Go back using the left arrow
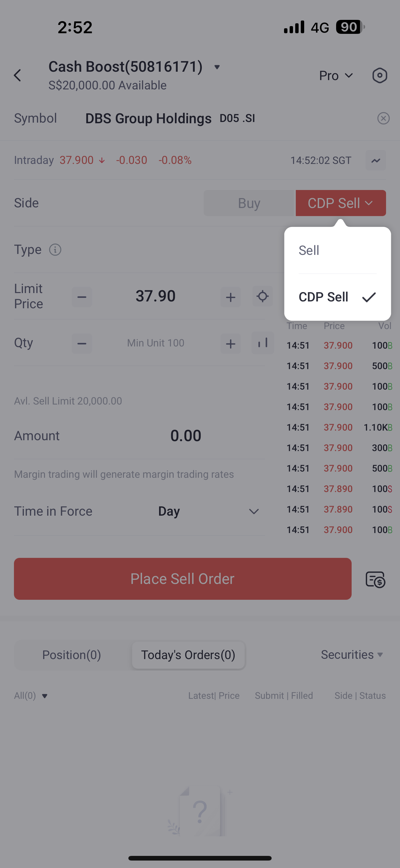 pos(17,75)
